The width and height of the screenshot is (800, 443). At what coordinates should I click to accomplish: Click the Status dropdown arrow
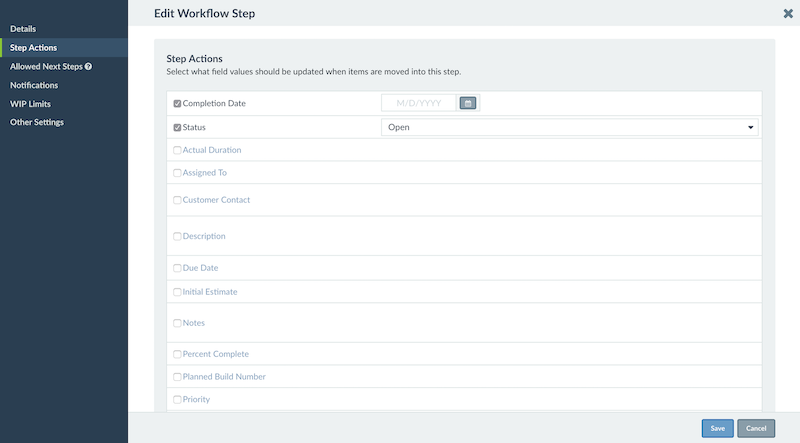coord(751,127)
